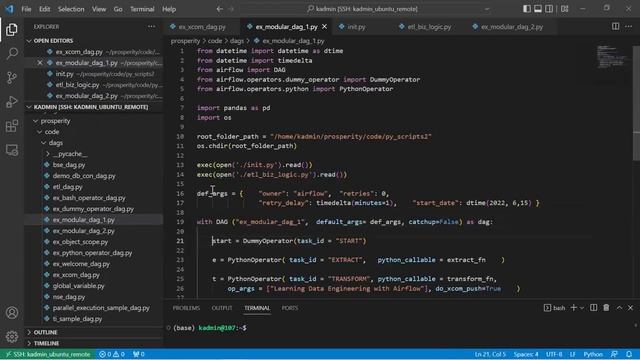This screenshot has width=640, height=360.
Task: Toggle secondary side bar layout icon
Action: (549, 9)
